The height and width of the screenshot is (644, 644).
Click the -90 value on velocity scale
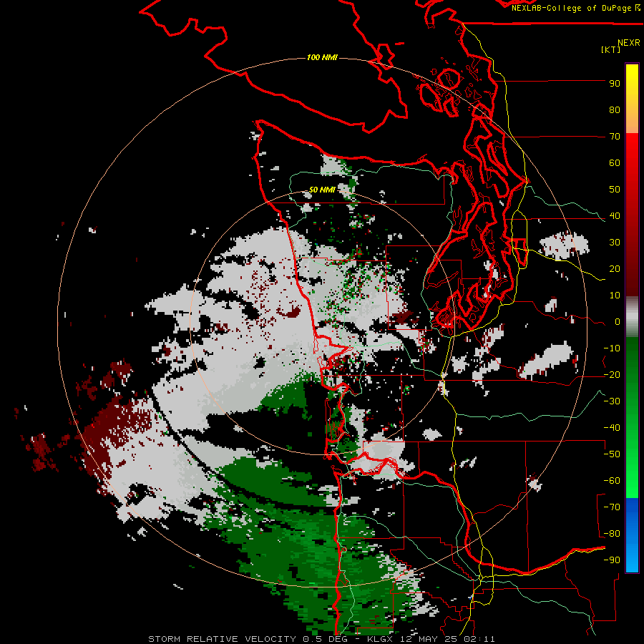[612, 560]
